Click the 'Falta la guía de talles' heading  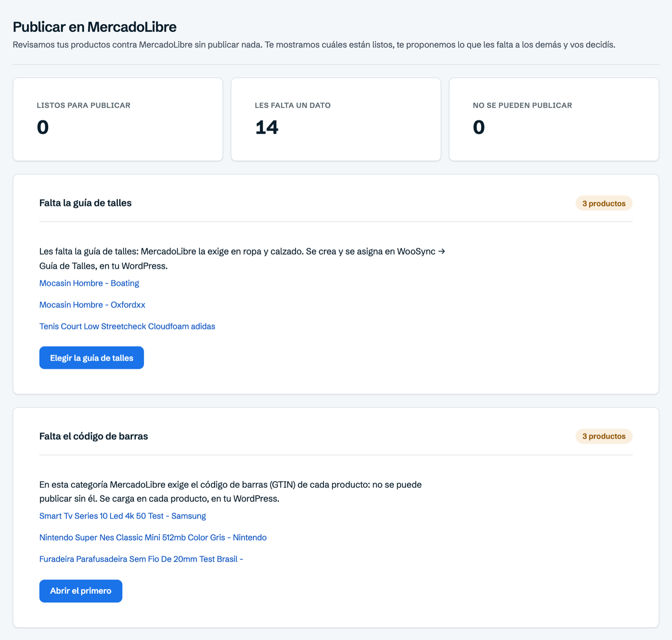[85, 203]
